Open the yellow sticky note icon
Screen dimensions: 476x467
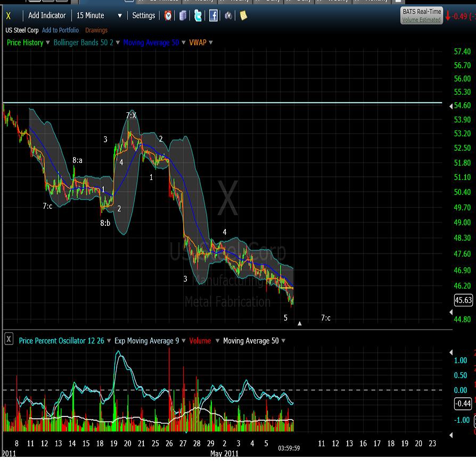(x=243, y=15)
